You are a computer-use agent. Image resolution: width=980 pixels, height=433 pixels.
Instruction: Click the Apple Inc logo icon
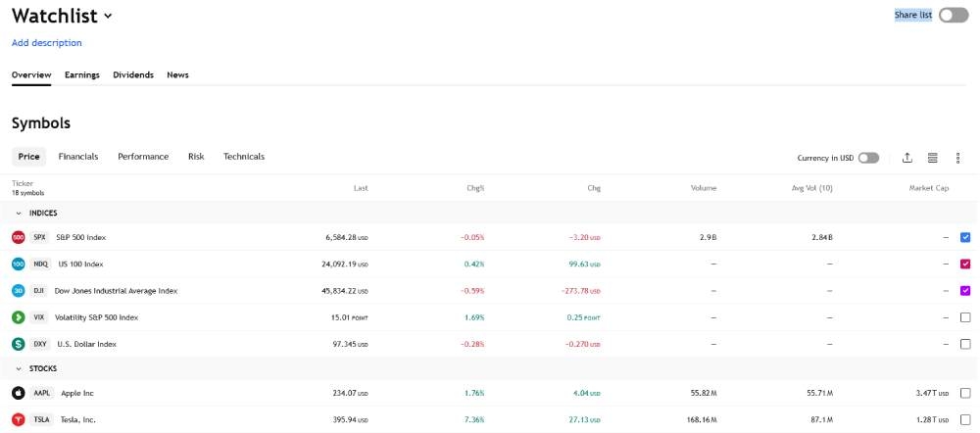coord(18,393)
